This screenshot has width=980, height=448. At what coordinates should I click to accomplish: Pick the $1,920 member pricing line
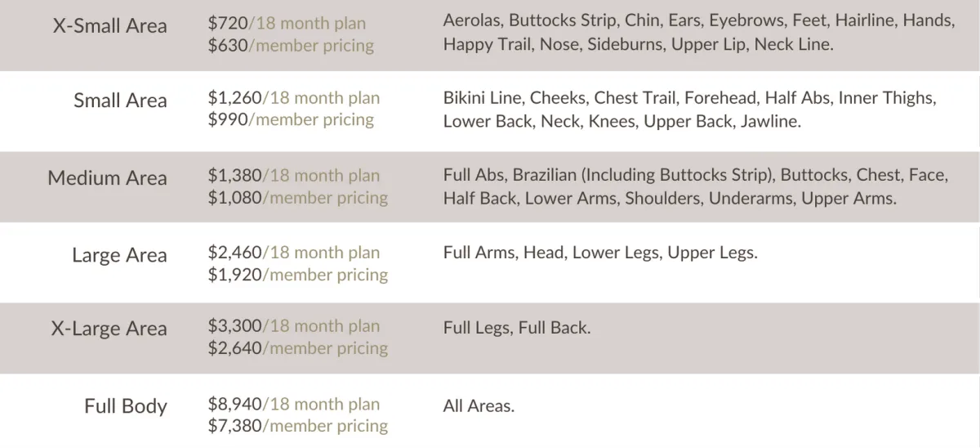(x=298, y=275)
